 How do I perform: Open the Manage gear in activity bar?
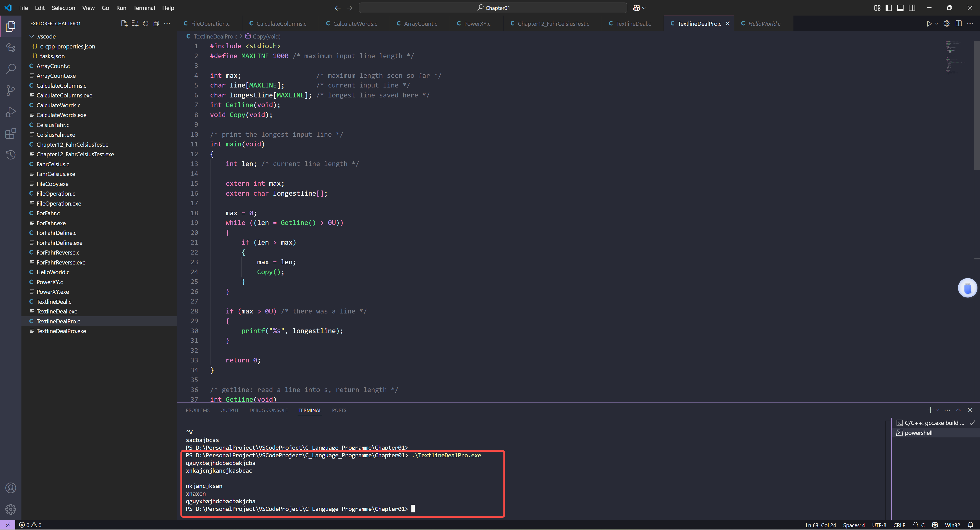tap(11, 509)
